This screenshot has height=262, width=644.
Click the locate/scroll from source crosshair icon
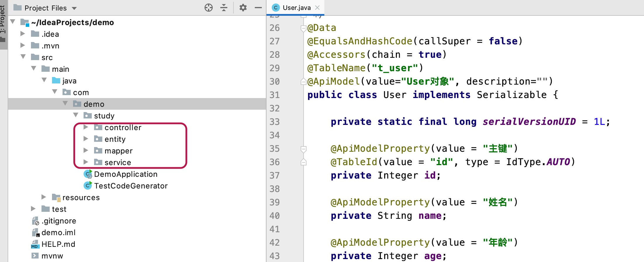pyautogui.click(x=209, y=8)
